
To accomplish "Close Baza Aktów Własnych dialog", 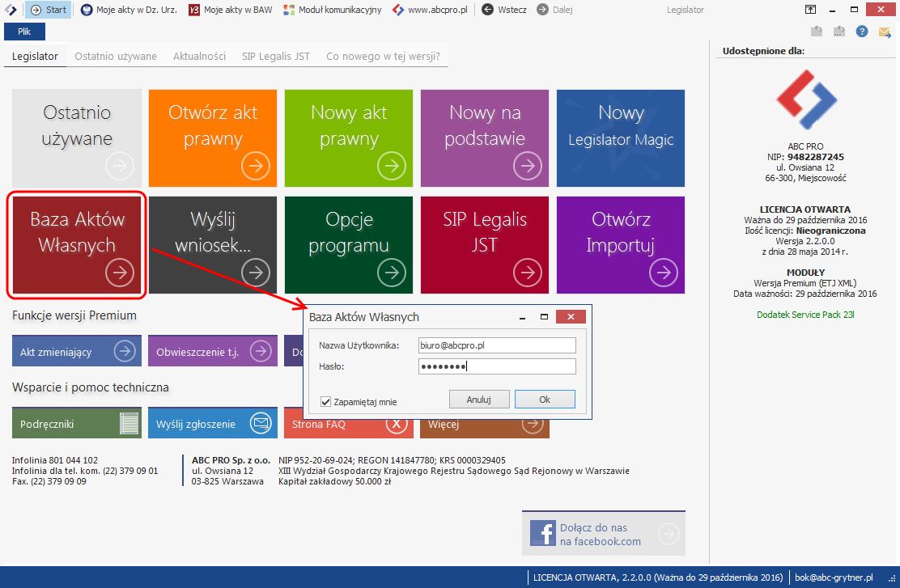I will (571, 317).
